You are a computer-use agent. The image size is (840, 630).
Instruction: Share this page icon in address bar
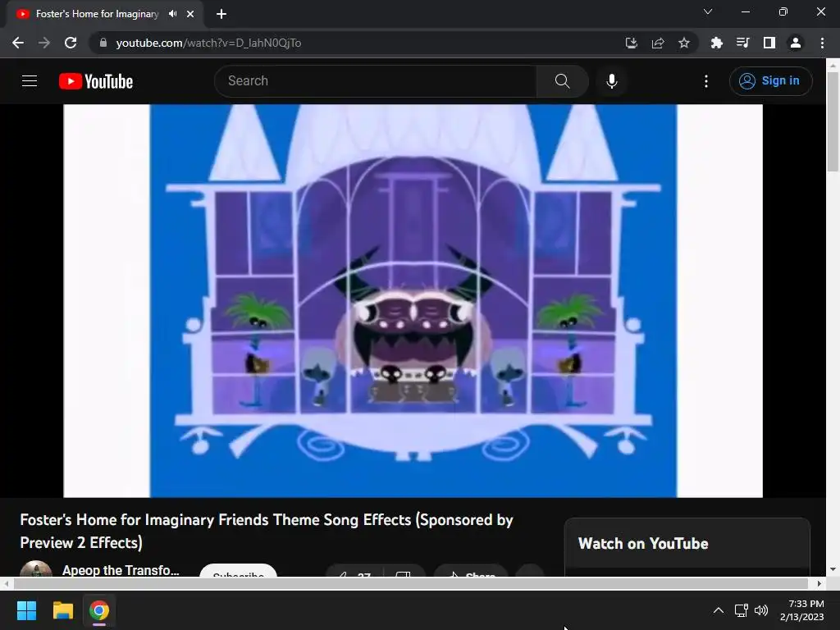tap(658, 43)
